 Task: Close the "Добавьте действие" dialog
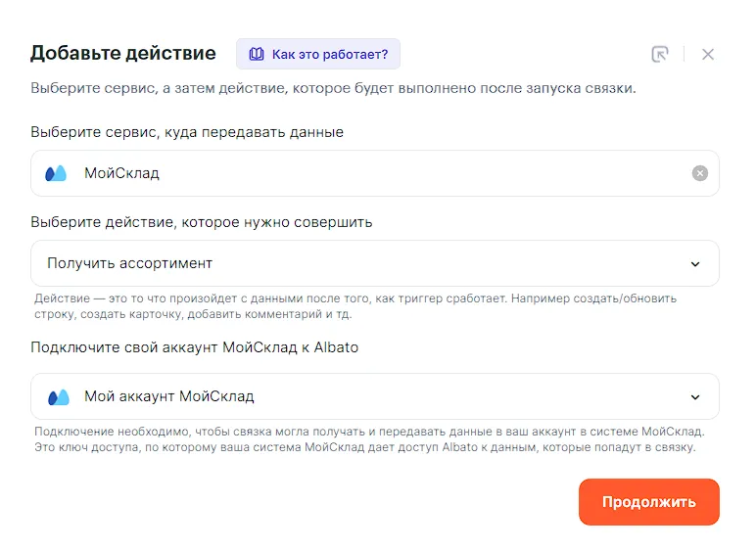(708, 54)
